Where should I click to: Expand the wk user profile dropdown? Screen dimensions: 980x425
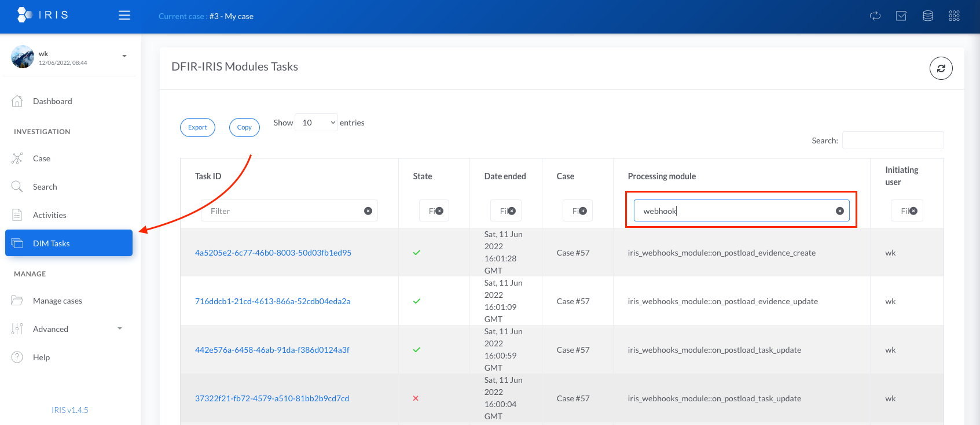coord(124,56)
